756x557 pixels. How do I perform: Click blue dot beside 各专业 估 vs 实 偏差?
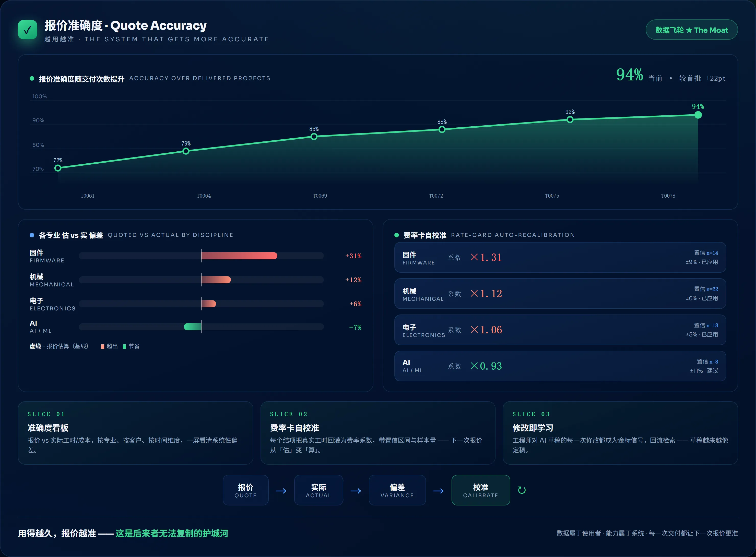[32, 235]
